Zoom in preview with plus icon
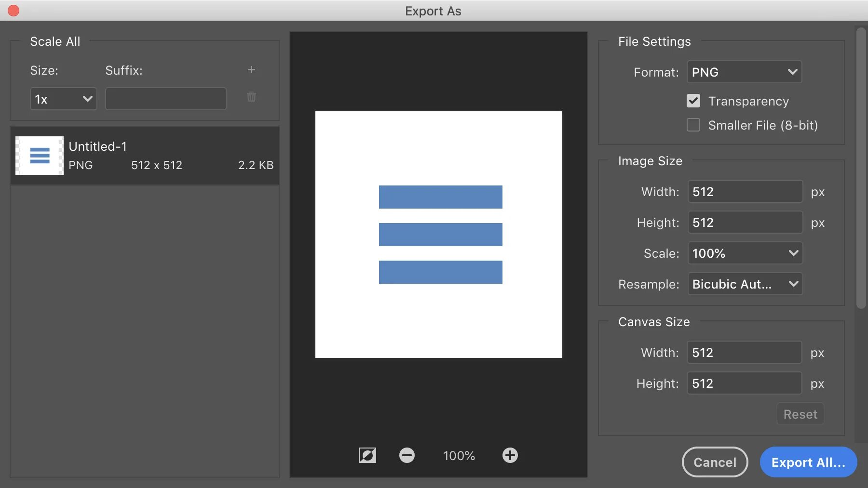 click(510, 455)
